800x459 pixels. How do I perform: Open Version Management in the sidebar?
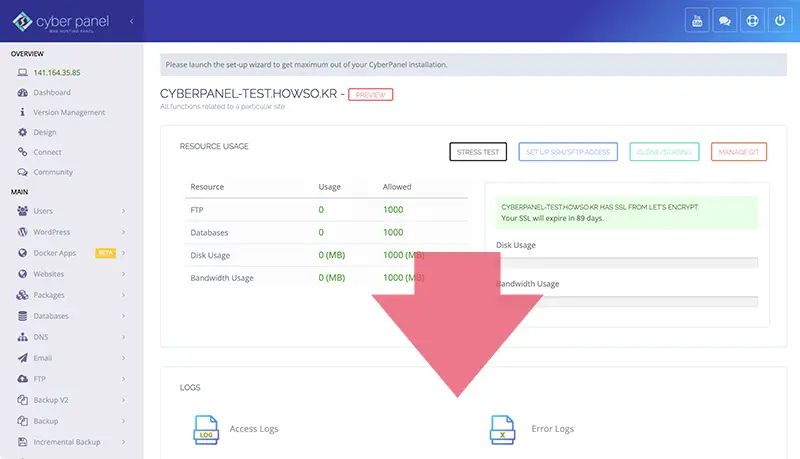tap(69, 112)
